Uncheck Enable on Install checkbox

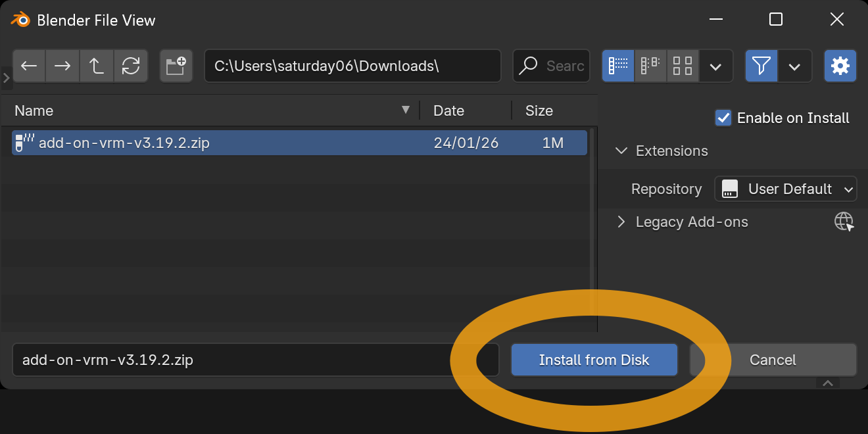click(723, 118)
